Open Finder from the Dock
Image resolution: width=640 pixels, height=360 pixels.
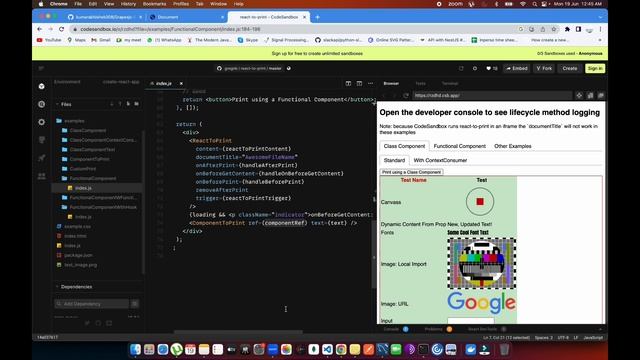(135, 349)
